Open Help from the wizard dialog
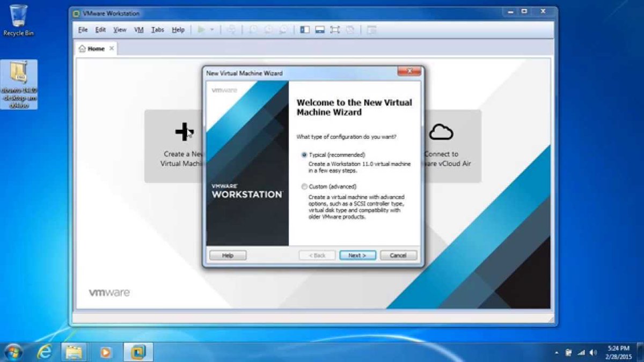This screenshot has width=644, height=362. click(x=228, y=255)
